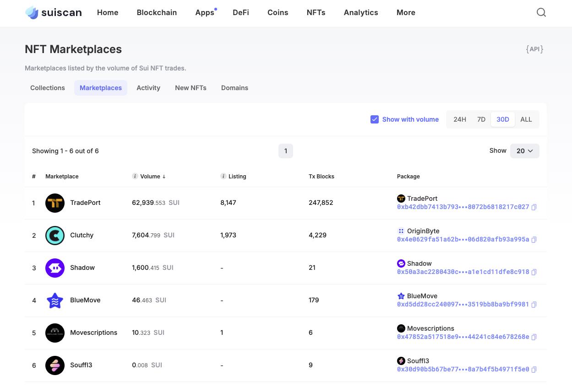Screen dimensions: 572x392
Task: Open OriginByte address 0x4e0629fa51a62b link
Action: click(463, 240)
